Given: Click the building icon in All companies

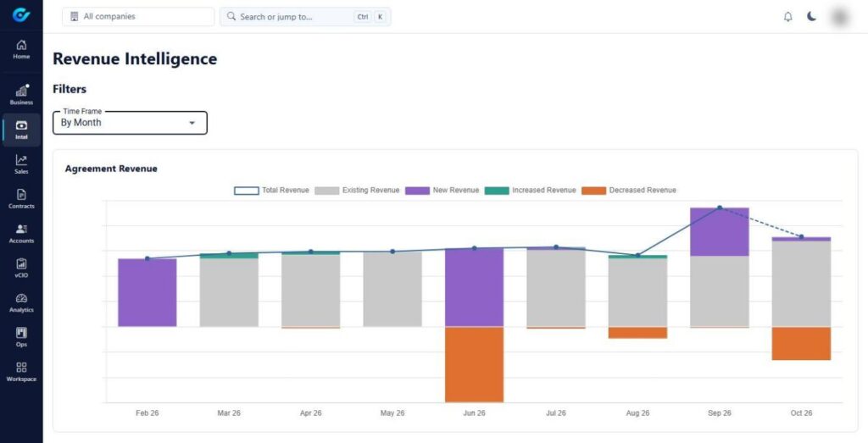Looking at the screenshot, I should pos(75,17).
